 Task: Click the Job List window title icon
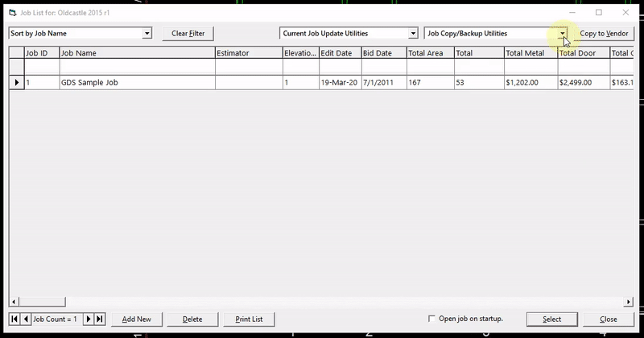(x=13, y=13)
